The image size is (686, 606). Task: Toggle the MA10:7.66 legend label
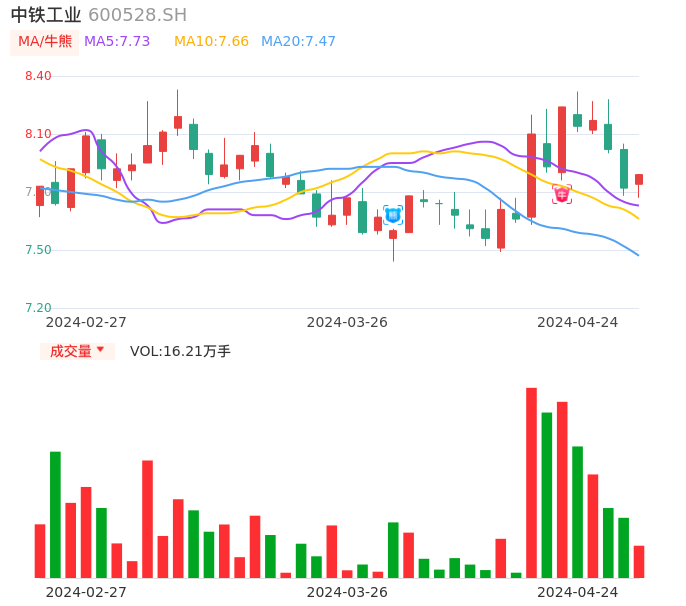pyautogui.click(x=211, y=42)
